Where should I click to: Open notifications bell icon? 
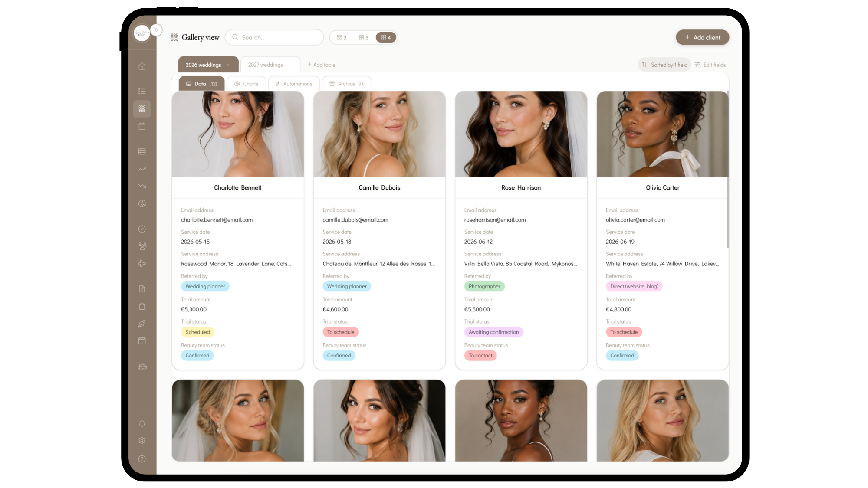pyautogui.click(x=142, y=424)
